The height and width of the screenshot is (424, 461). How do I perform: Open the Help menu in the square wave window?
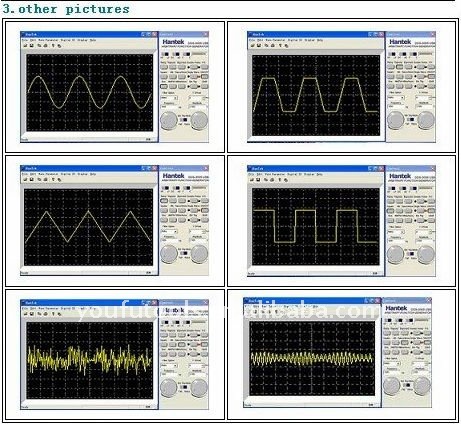(x=320, y=174)
